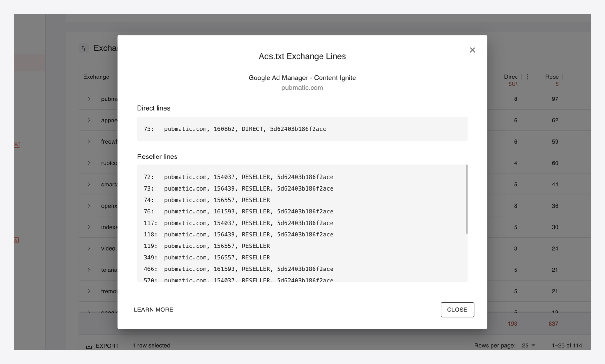The width and height of the screenshot is (605, 364).
Task: Click the Ads.txt Exchange Lines dialog title
Action: (x=302, y=56)
